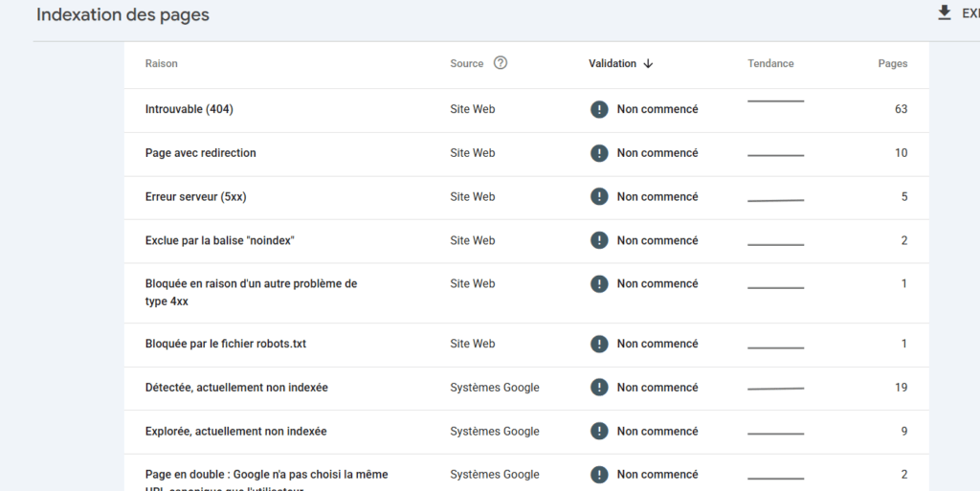Open Bloquée en raison d'un autre problème 4xx
Image resolution: width=980 pixels, height=491 pixels.
(x=252, y=292)
